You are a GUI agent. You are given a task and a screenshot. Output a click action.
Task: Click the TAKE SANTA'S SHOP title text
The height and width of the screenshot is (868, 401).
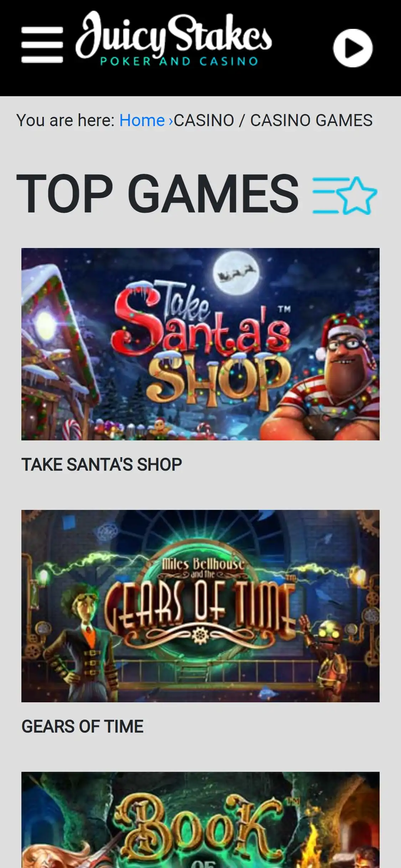coord(102,465)
